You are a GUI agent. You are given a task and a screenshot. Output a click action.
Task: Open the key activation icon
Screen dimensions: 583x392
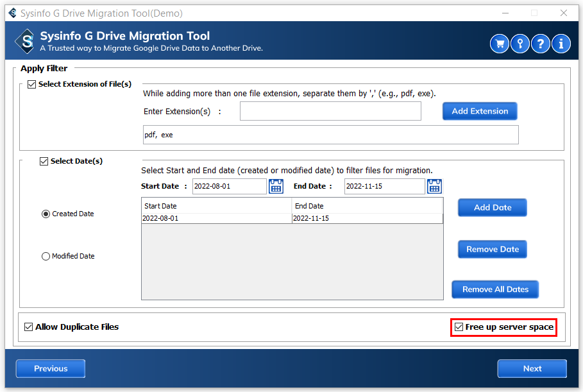pyautogui.click(x=520, y=44)
